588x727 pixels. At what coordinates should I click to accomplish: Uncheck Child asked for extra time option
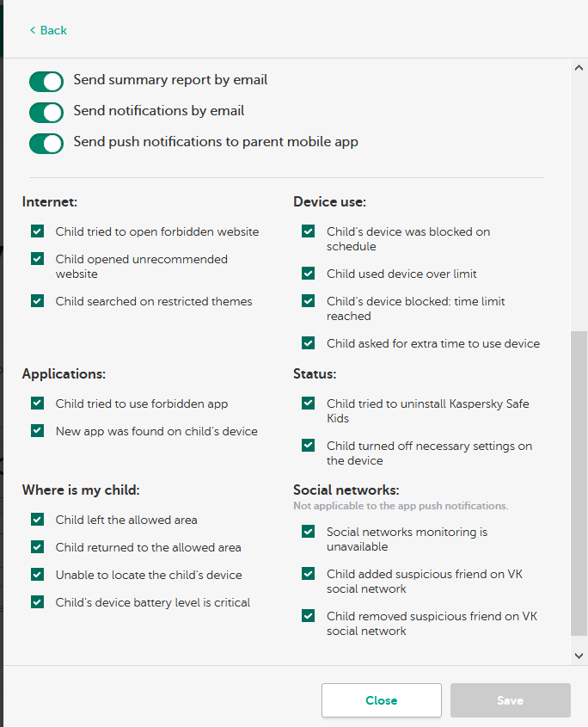pos(308,343)
